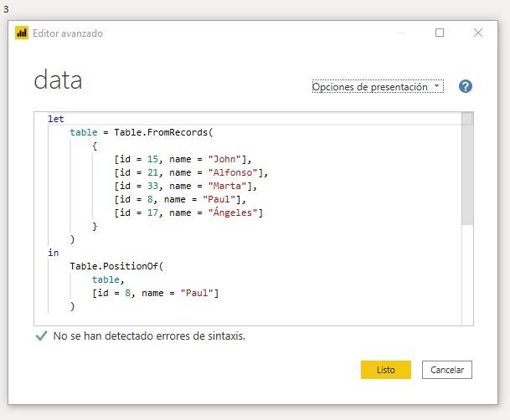This screenshot has width=510, height=420.
Task: Click the vertical scrollbar thumb in code editor
Action: click(x=467, y=168)
